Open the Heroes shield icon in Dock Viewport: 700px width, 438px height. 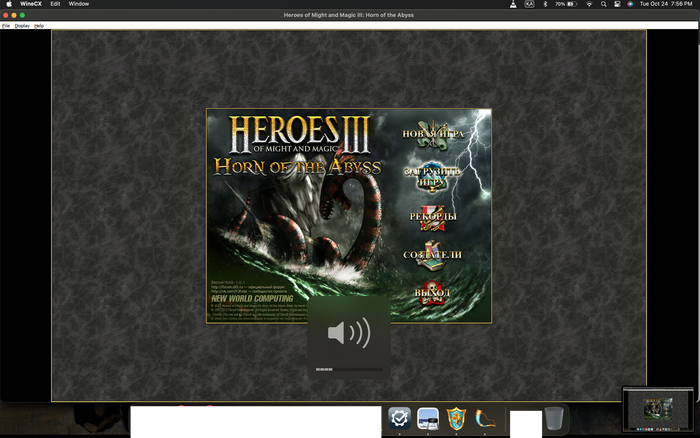point(456,418)
